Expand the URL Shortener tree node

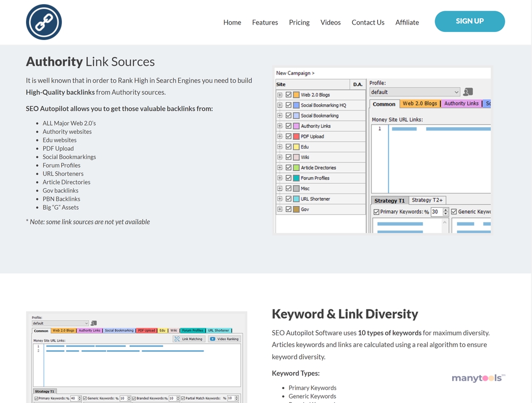[280, 199]
